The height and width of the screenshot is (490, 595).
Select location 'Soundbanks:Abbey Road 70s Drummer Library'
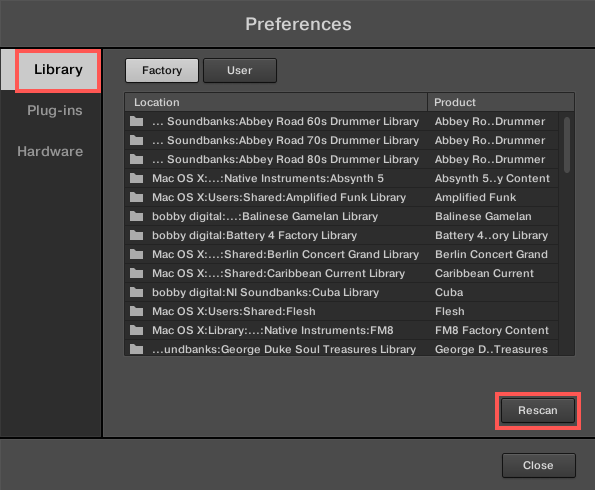[x=285, y=140]
